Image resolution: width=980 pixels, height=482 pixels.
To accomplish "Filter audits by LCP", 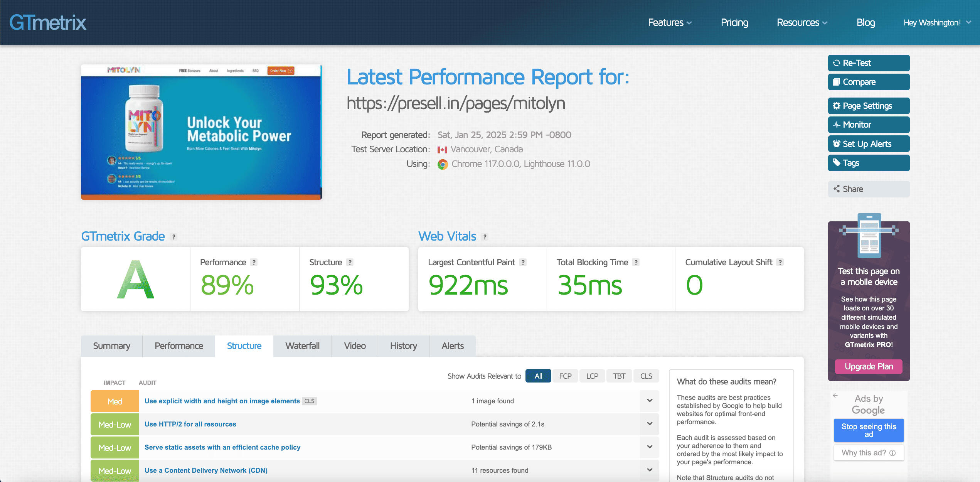I will 592,376.
